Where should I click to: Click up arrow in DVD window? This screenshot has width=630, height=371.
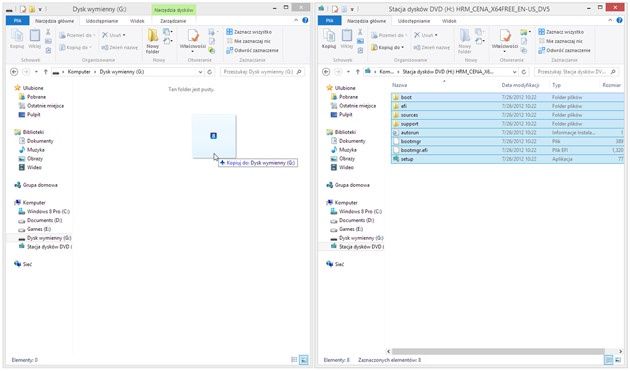point(358,72)
